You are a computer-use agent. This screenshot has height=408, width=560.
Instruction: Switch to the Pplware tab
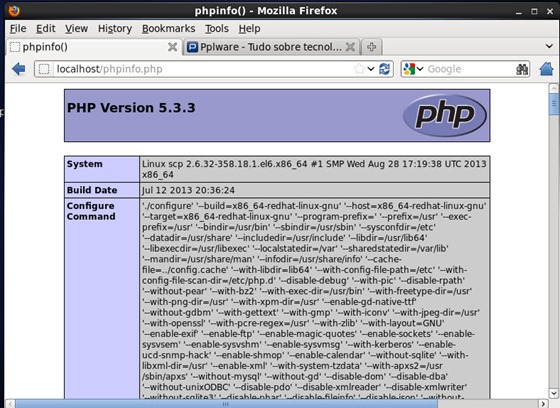tap(271, 47)
